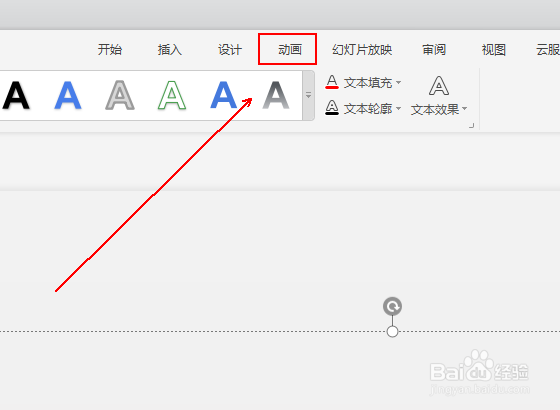Screen dimensions: 560x410
Task: Click the text box top sizing handle
Action: pos(392,331)
